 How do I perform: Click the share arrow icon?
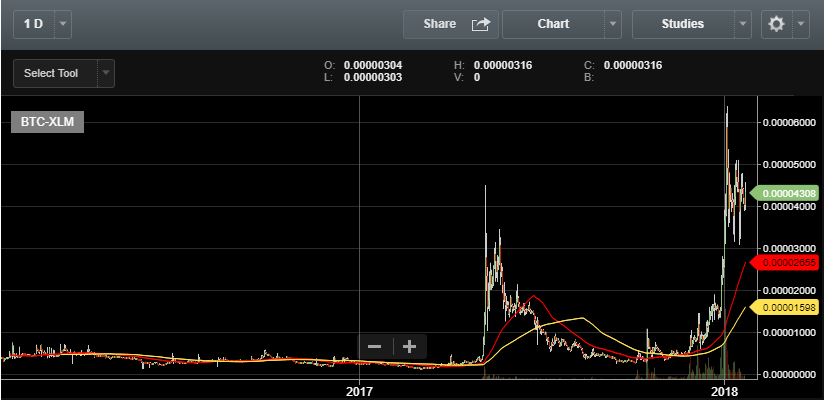(x=480, y=24)
